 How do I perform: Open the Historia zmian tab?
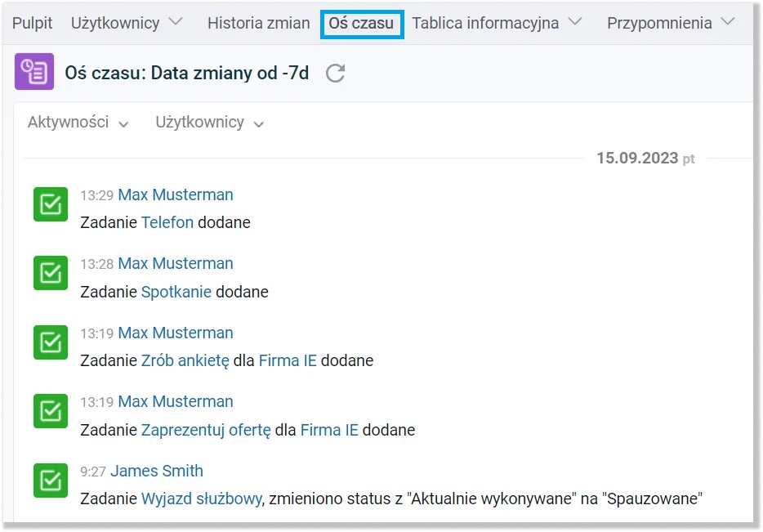click(258, 23)
